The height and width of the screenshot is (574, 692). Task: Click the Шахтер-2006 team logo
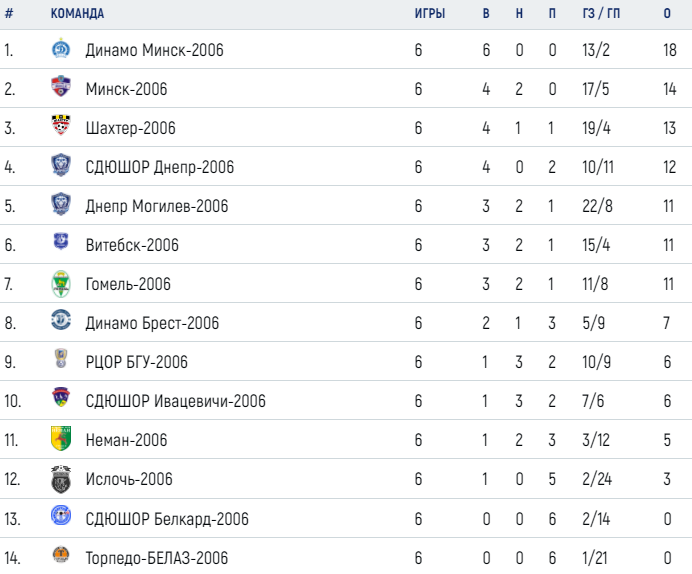61,125
